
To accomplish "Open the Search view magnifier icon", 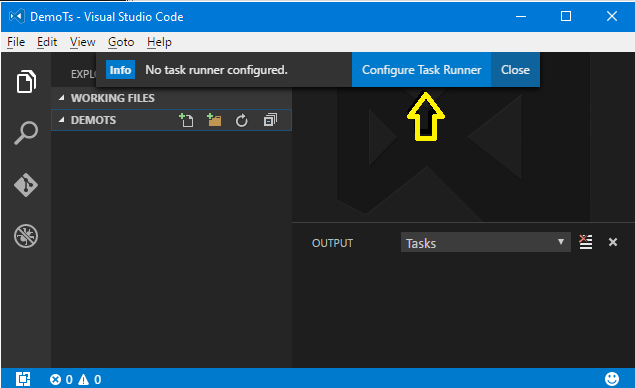I will [26, 133].
